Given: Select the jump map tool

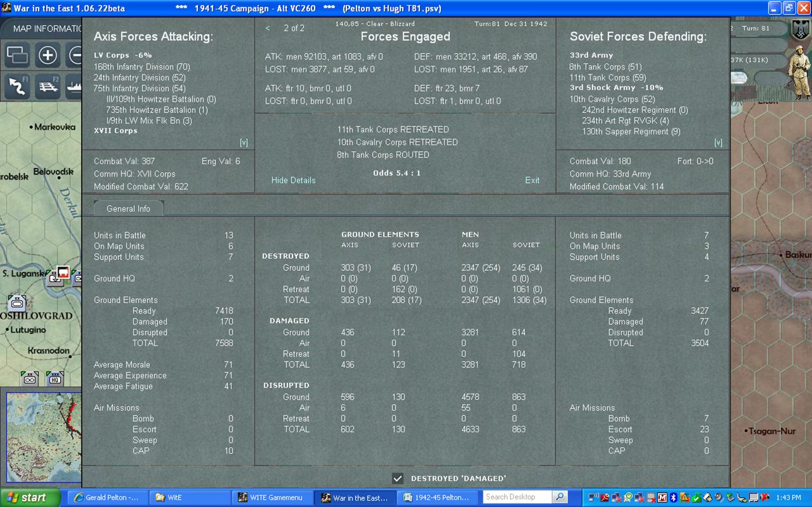Looking at the screenshot, I should (x=18, y=56).
